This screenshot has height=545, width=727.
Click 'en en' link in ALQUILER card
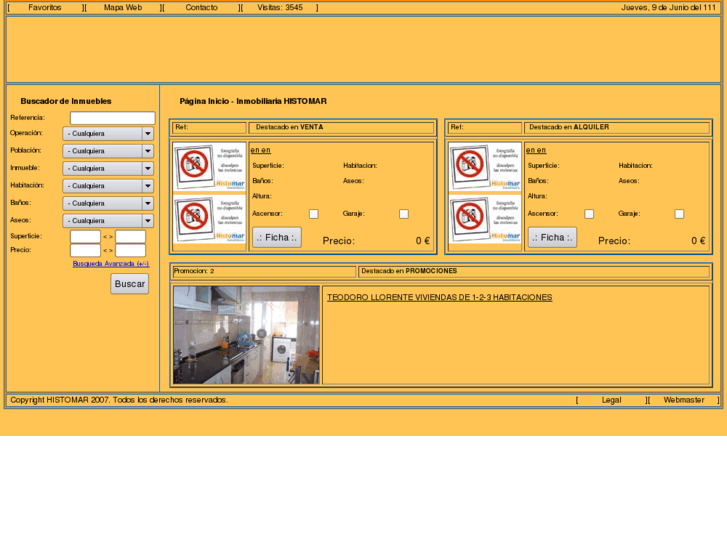click(x=536, y=150)
